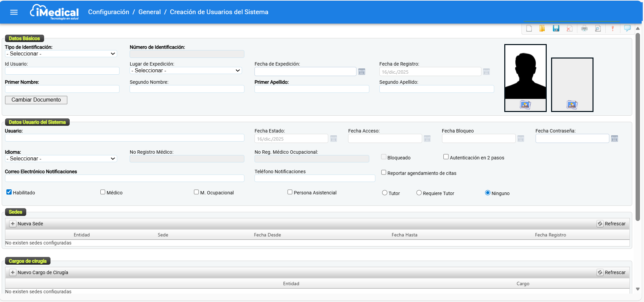Click the Usuario text input field
Viewport: 644px width, 302px height.
point(125,138)
